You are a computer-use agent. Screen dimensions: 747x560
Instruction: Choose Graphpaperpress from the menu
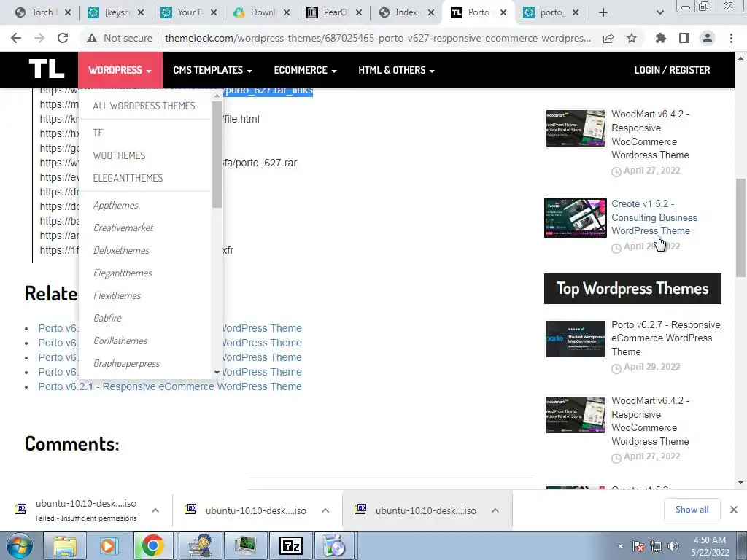point(127,363)
